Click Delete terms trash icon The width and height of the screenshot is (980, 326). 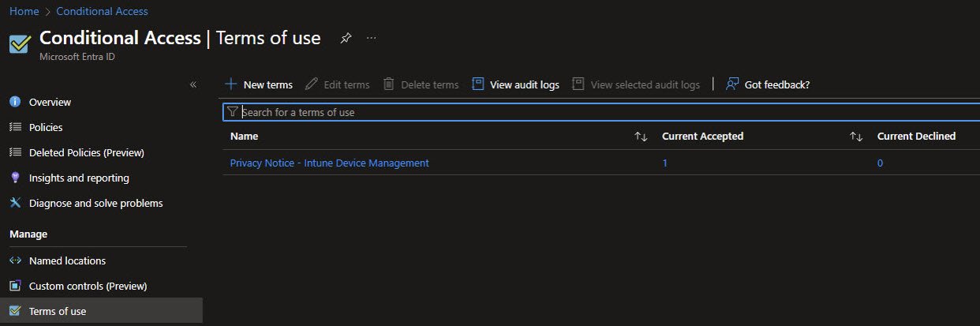coord(388,84)
